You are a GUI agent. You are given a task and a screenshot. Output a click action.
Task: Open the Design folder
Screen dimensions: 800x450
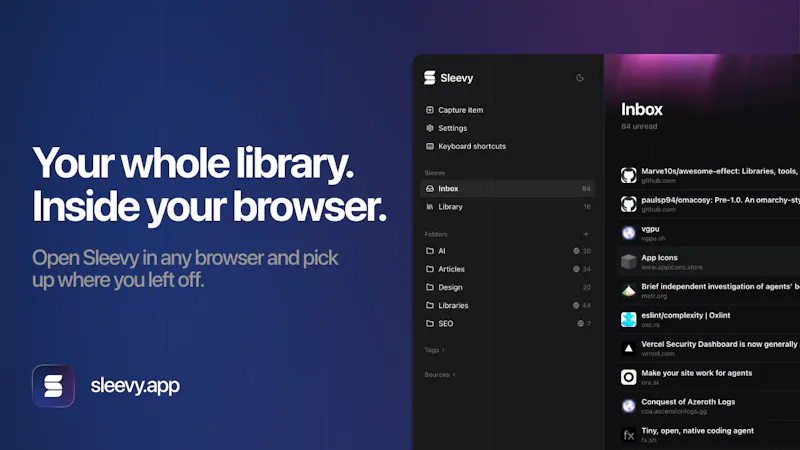[507, 287]
